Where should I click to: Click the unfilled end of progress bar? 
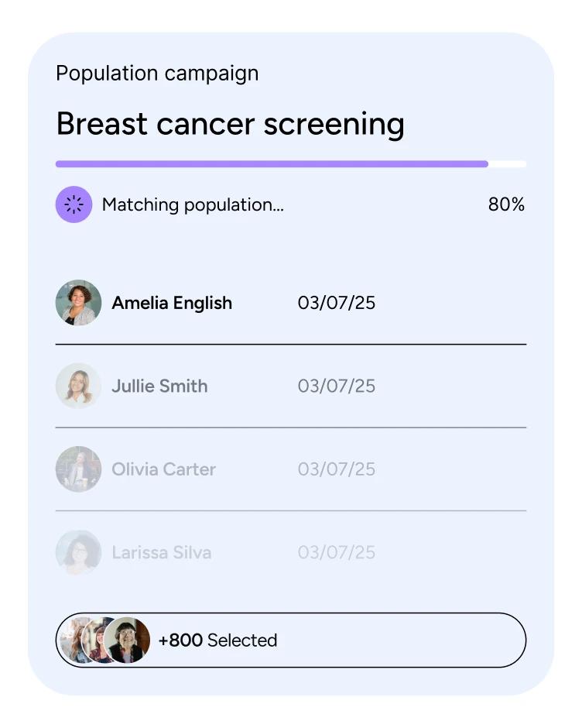(x=508, y=164)
